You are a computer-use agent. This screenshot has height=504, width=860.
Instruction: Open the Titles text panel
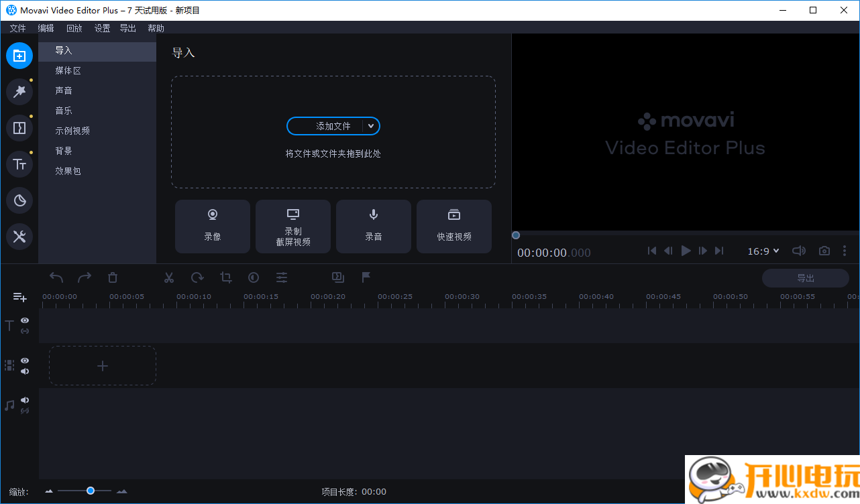(x=19, y=164)
